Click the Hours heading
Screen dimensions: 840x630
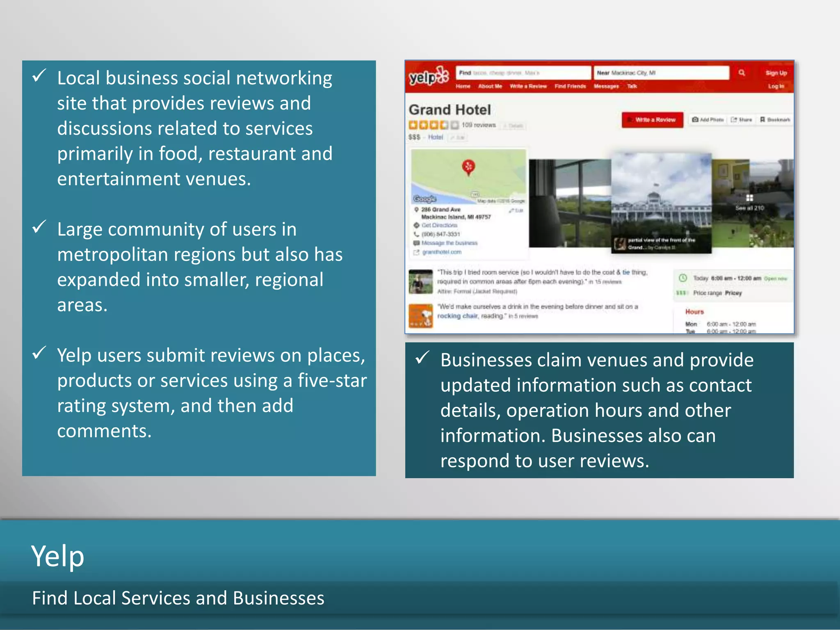tap(694, 312)
